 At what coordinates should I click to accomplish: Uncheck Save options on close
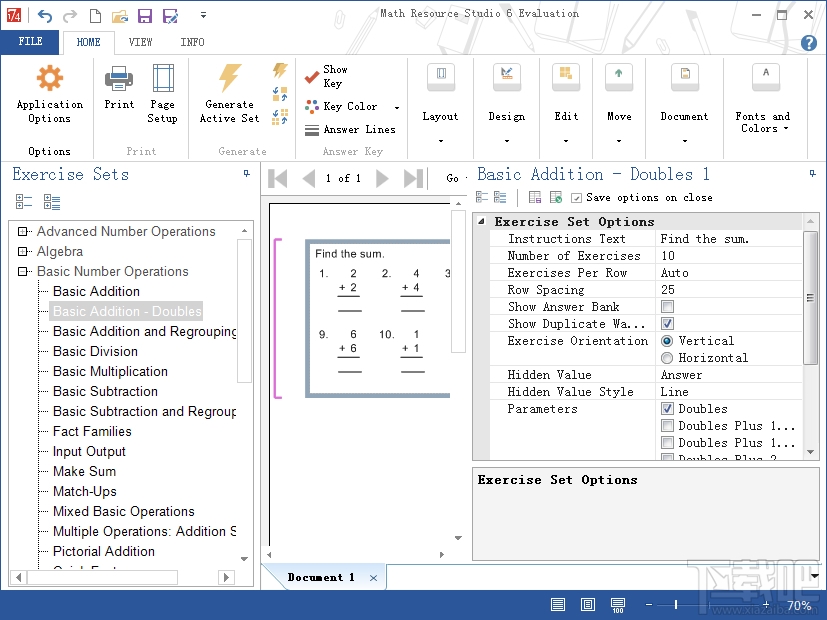575,197
